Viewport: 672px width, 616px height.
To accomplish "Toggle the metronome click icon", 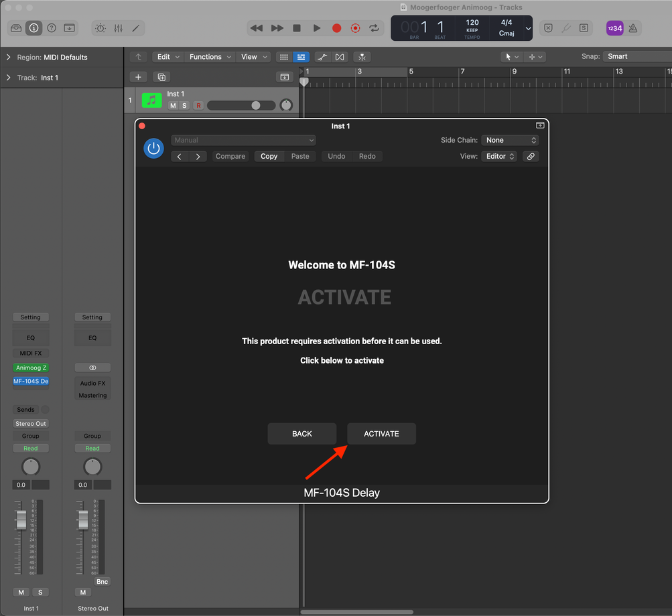I will coord(633,28).
